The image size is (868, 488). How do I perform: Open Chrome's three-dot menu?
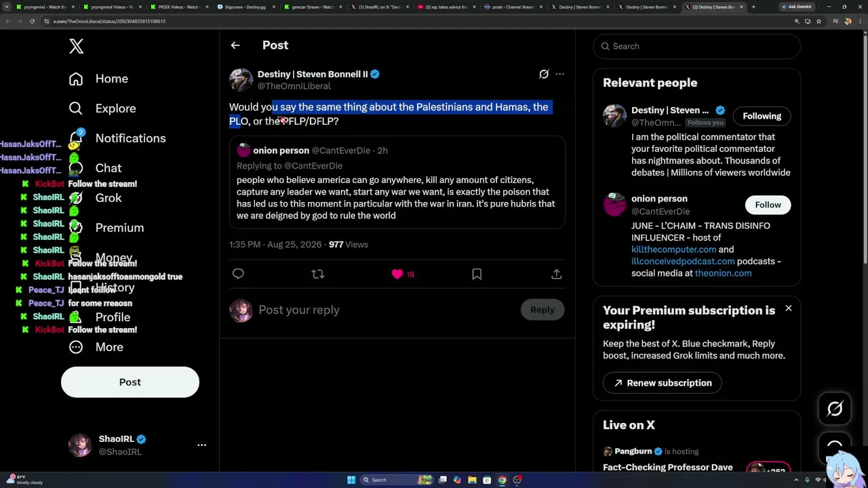tap(860, 21)
